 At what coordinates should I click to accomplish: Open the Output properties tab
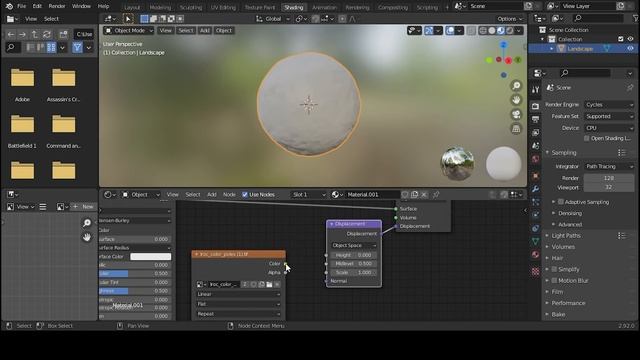click(536, 119)
